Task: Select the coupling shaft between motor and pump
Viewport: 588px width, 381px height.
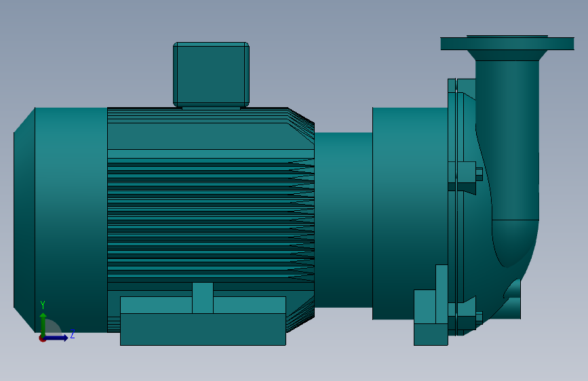Action: click(343, 220)
